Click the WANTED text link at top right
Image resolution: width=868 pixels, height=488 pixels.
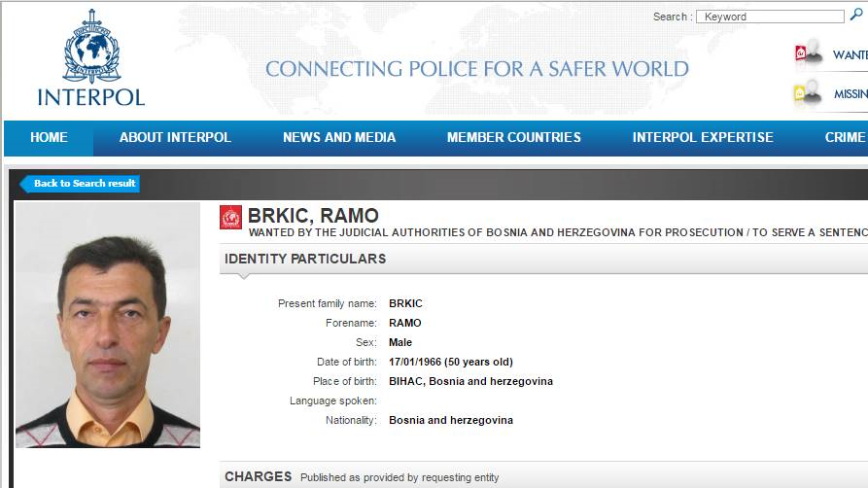(850, 55)
